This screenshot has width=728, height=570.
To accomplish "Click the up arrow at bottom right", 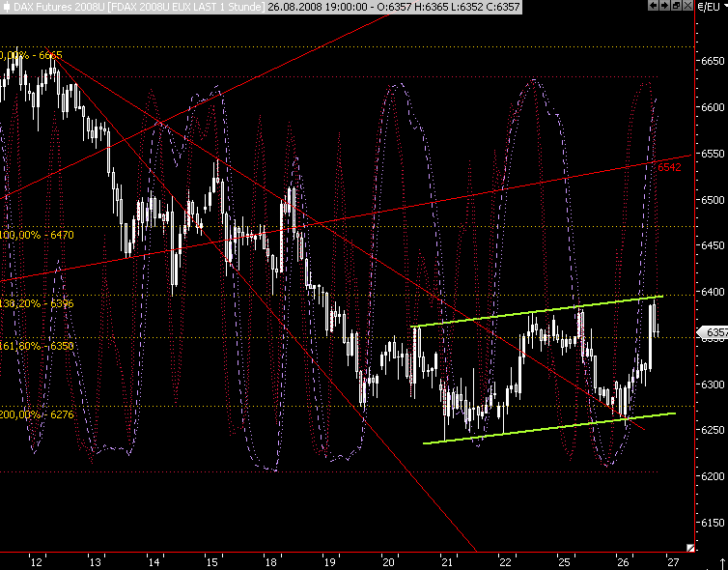I will pyautogui.click(x=723, y=563).
